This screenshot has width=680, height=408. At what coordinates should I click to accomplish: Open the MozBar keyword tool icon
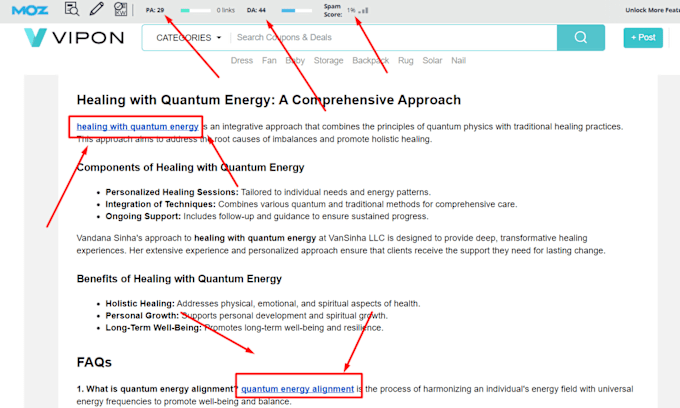pos(120,9)
